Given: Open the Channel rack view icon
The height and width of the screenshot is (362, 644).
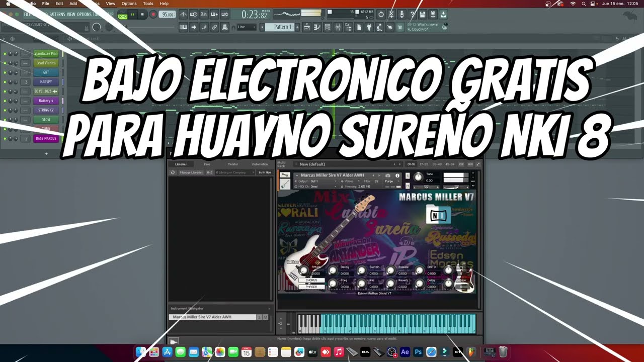Looking at the screenshot, I should 328,27.
